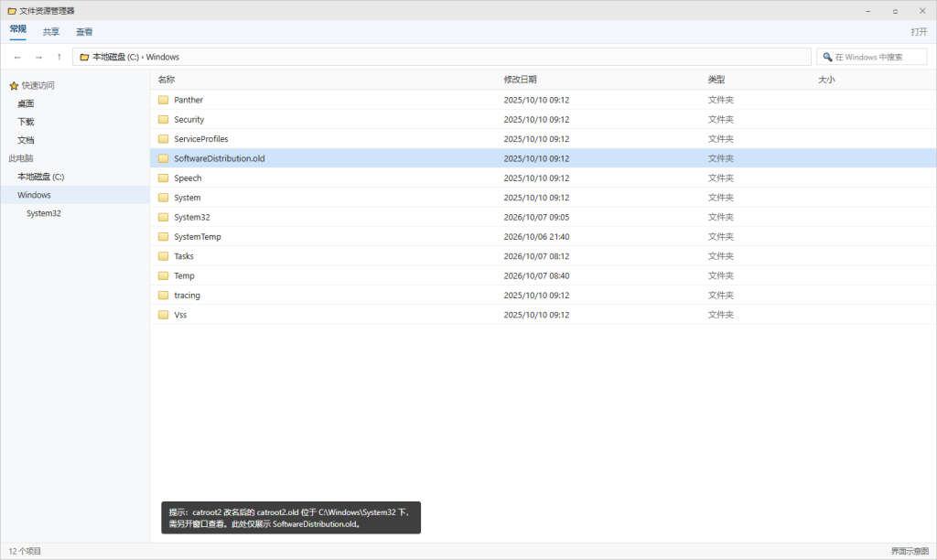Open System32 in the sidebar tree
This screenshot has height=560, width=937.
click(x=44, y=213)
